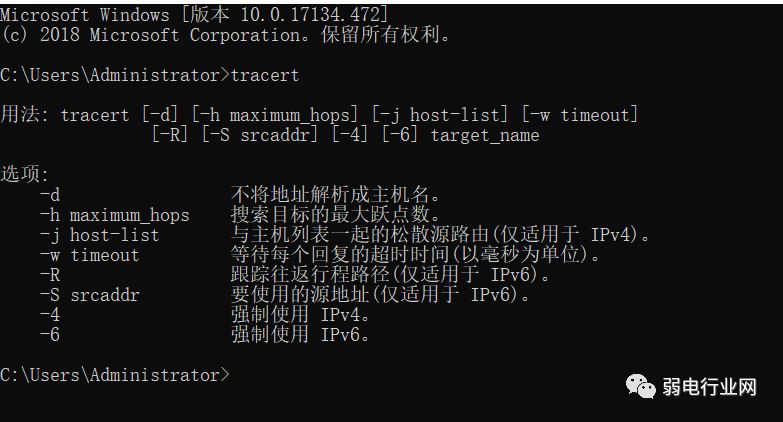783x422 pixels.
Task: Click the WeChat logo watermark icon
Action: coord(639,385)
